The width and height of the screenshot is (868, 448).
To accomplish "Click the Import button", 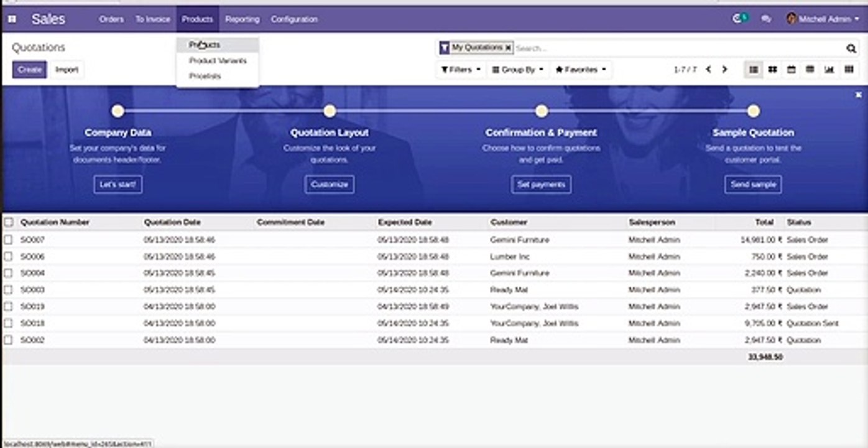I will pyautogui.click(x=67, y=70).
